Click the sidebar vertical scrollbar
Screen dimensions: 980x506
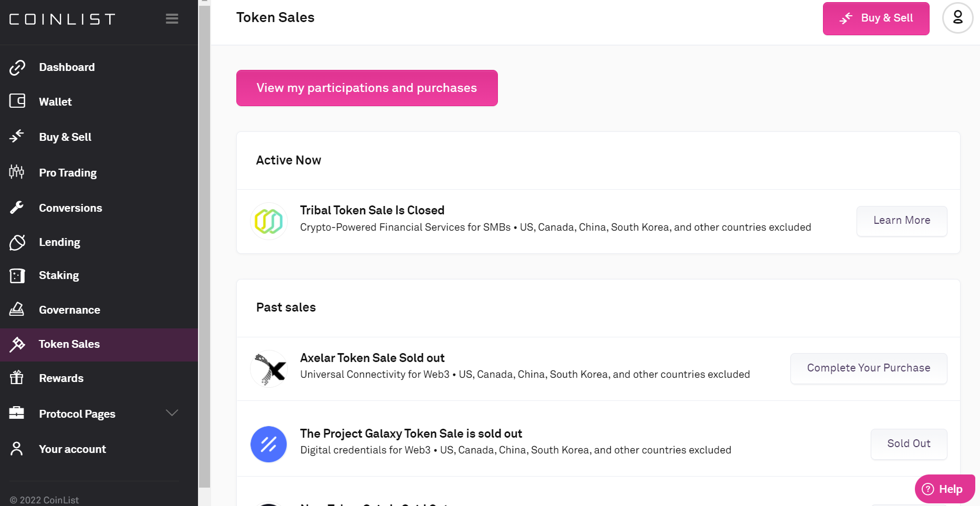pyautogui.click(x=204, y=247)
